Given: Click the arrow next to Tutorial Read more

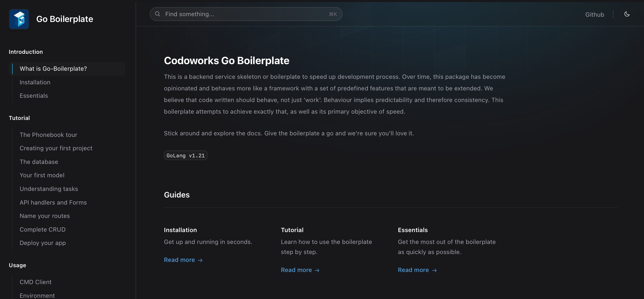Looking at the screenshot, I should coord(317,270).
